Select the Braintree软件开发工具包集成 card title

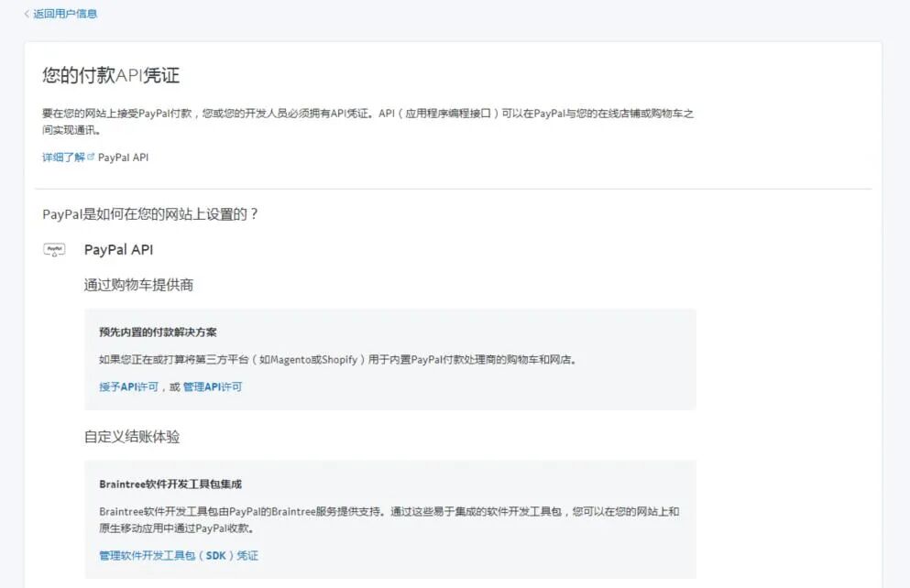point(170,484)
